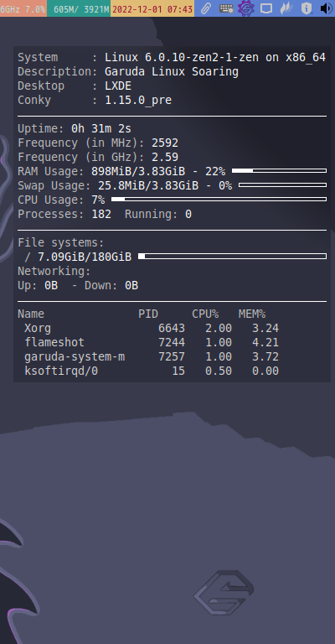Click the Xorg process row name
The height and width of the screenshot is (644, 335).
[38, 328]
